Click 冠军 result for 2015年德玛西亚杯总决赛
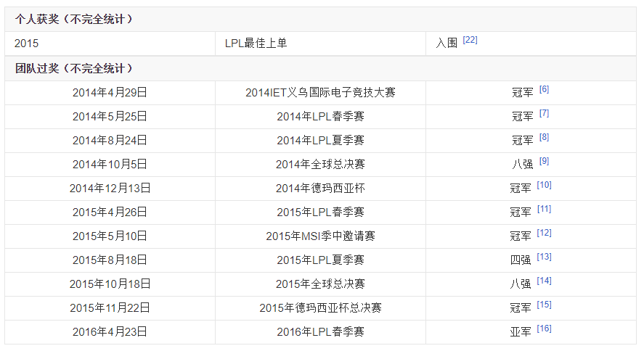644x351 pixels. coord(521,308)
